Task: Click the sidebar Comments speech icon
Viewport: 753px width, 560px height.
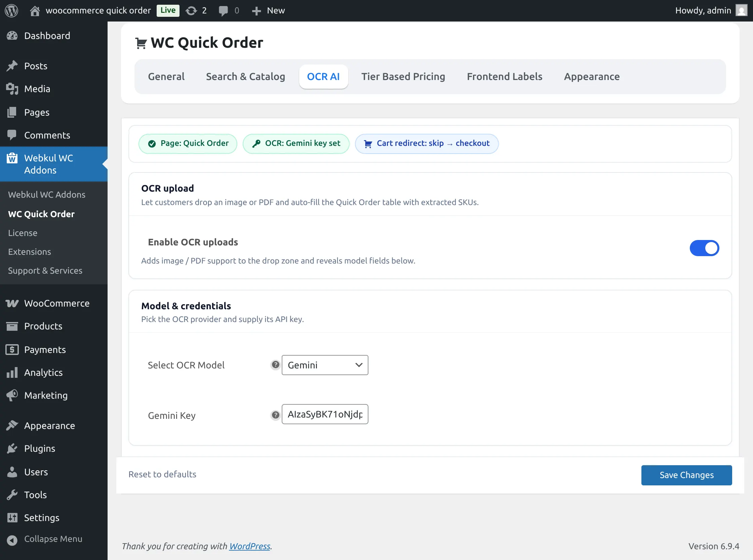Action: point(12,135)
